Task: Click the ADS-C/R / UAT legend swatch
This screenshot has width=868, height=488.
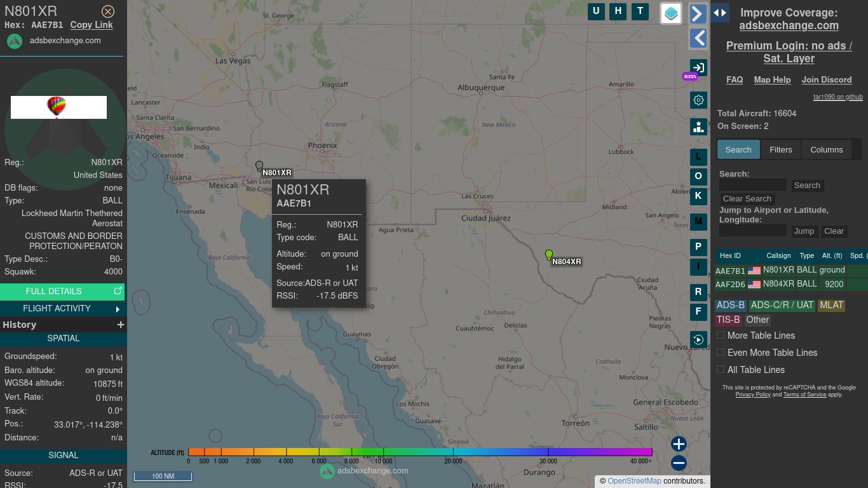Action: (x=782, y=306)
